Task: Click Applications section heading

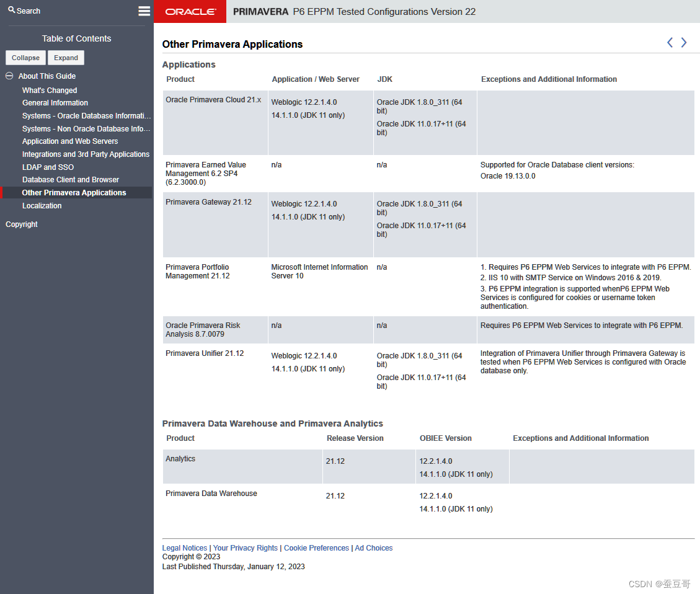Action: pyautogui.click(x=188, y=64)
